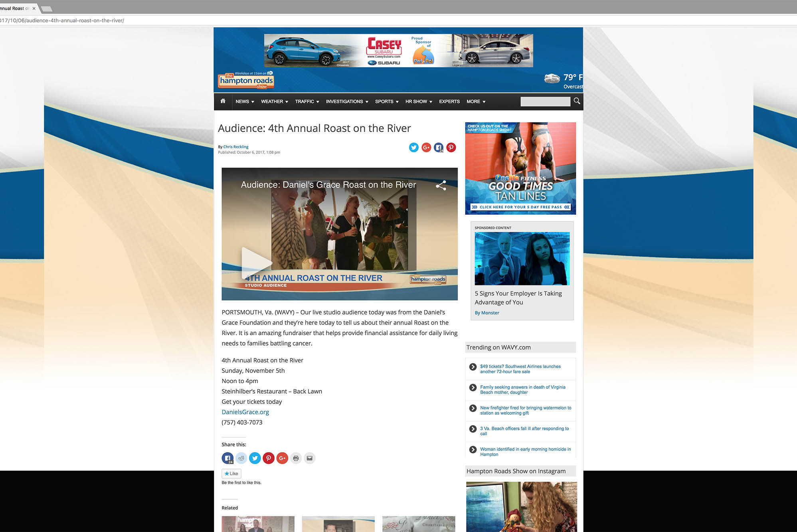
Task: Close the browser tab
Action: [34, 8]
